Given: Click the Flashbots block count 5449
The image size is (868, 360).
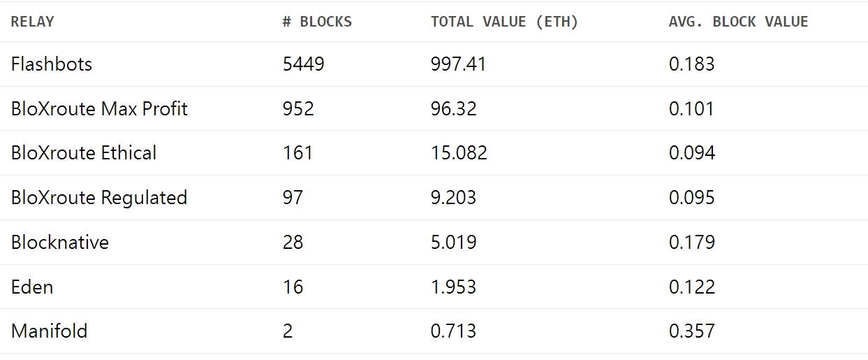Looking at the screenshot, I should (303, 64).
